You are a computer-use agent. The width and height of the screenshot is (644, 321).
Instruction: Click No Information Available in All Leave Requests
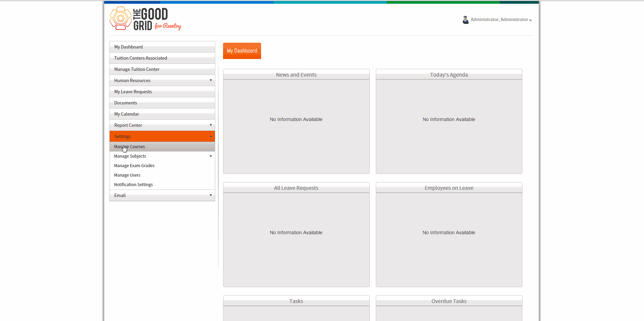point(296,233)
